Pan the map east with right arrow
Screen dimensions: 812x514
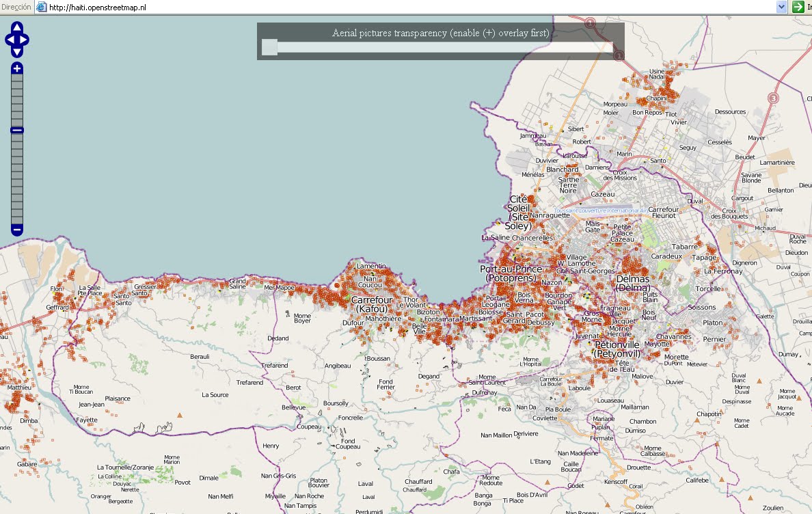pos(24,40)
